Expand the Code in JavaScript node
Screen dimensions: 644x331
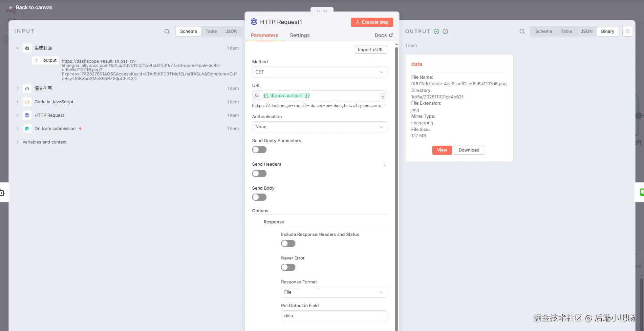coord(18,102)
